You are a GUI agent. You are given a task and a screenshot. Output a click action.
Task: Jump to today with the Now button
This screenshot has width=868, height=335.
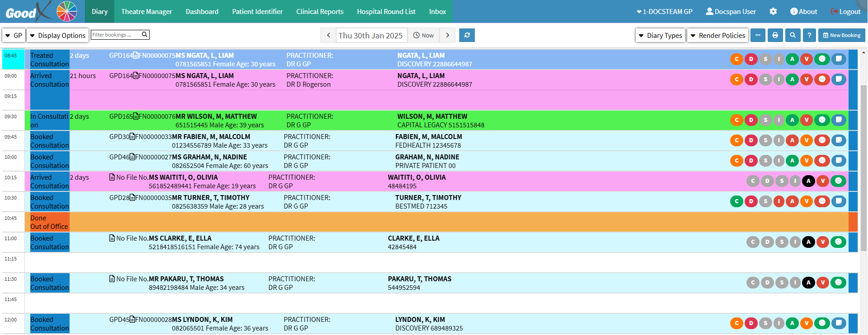click(x=423, y=35)
